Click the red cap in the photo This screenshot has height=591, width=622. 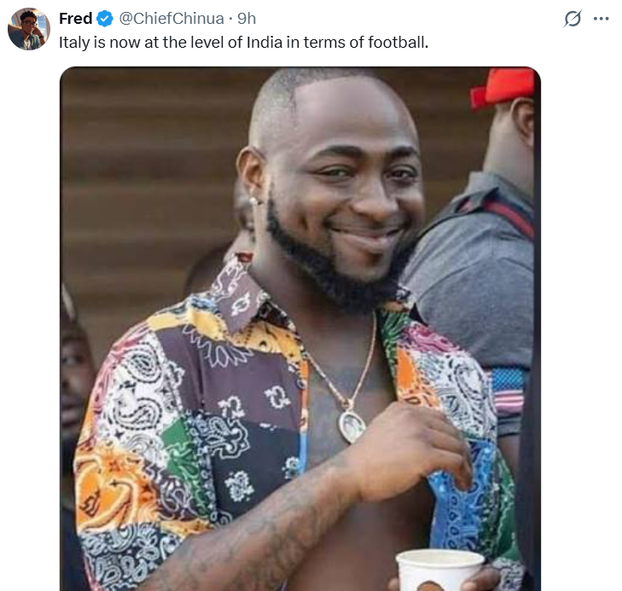click(503, 87)
